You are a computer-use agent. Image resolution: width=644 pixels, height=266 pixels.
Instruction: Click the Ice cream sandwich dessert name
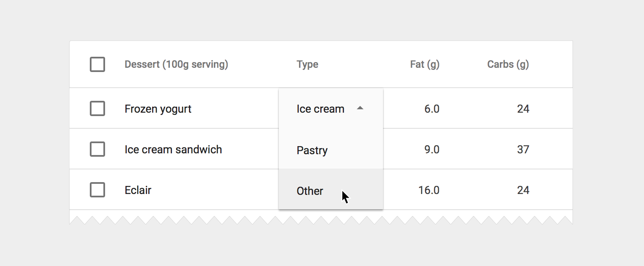click(x=173, y=150)
